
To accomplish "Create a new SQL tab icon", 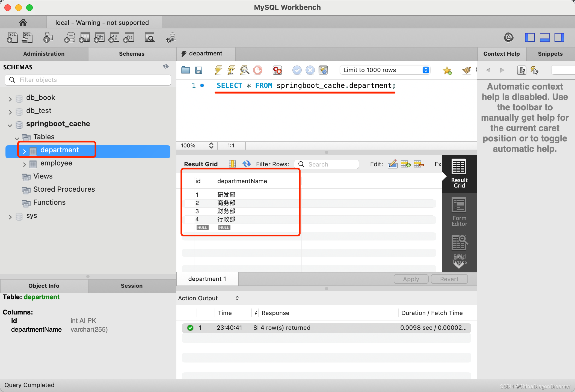I will pyautogui.click(x=12, y=38).
